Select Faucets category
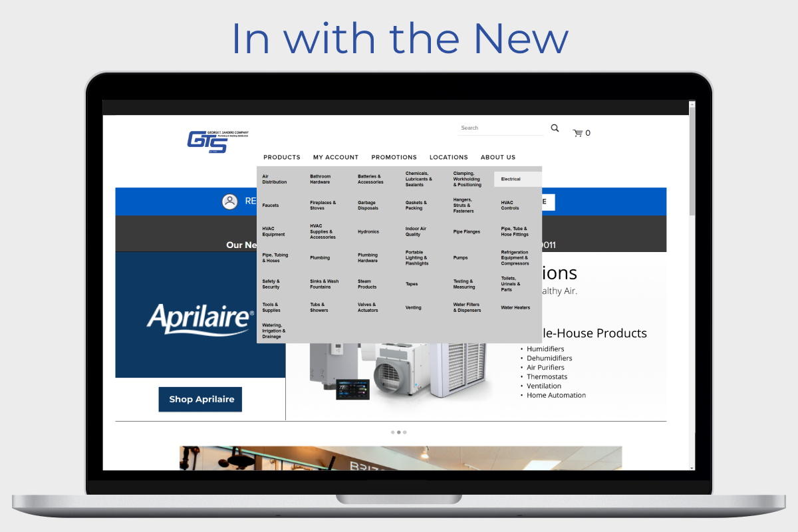Viewport: 798px width, 532px height. pos(271,205)
